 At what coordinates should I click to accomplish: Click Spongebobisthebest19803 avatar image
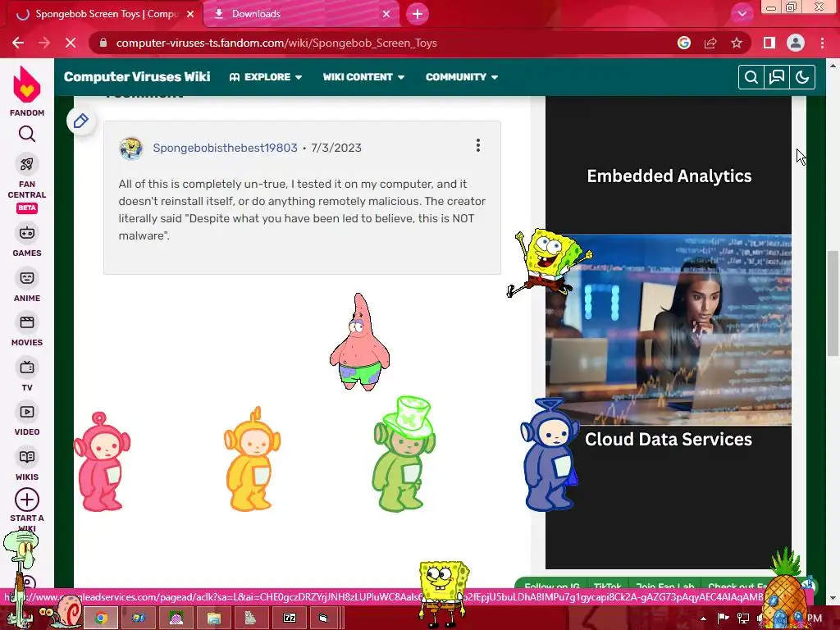coord(130,148)
